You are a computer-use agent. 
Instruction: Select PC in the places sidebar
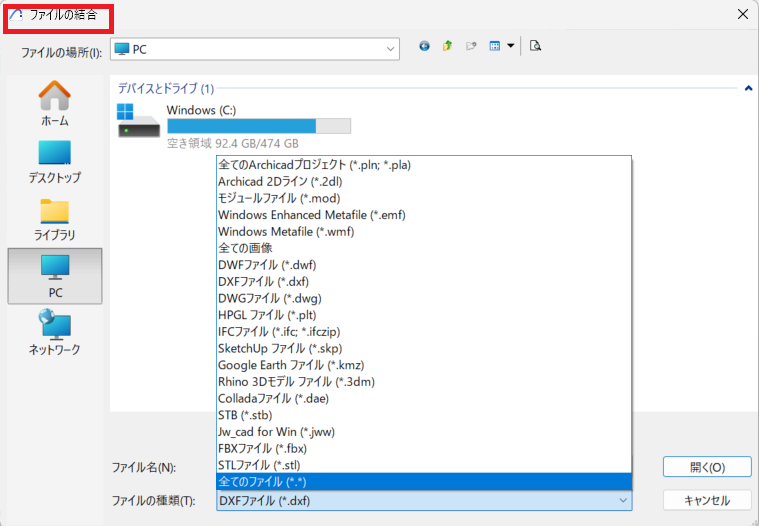tap(55, 276)
